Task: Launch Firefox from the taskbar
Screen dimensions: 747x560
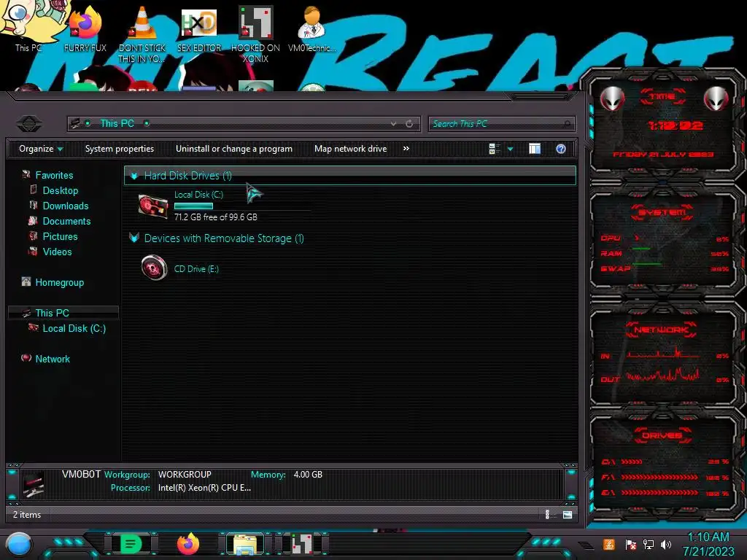Action: click(188, 544)
